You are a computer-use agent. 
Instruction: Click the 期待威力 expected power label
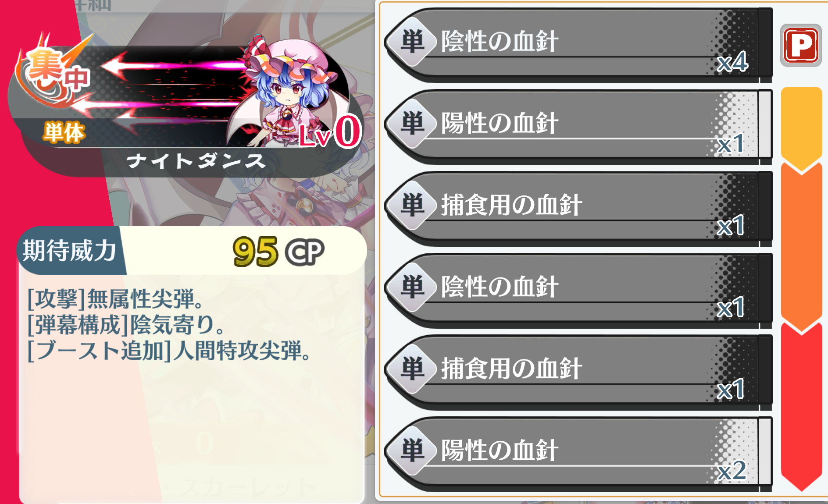pyautogui.click(x=70, y=251)
